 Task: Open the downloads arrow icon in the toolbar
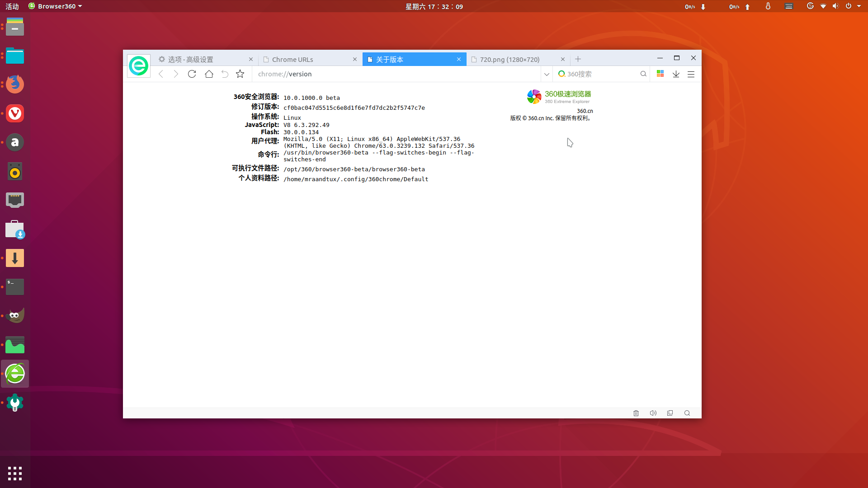676,74
